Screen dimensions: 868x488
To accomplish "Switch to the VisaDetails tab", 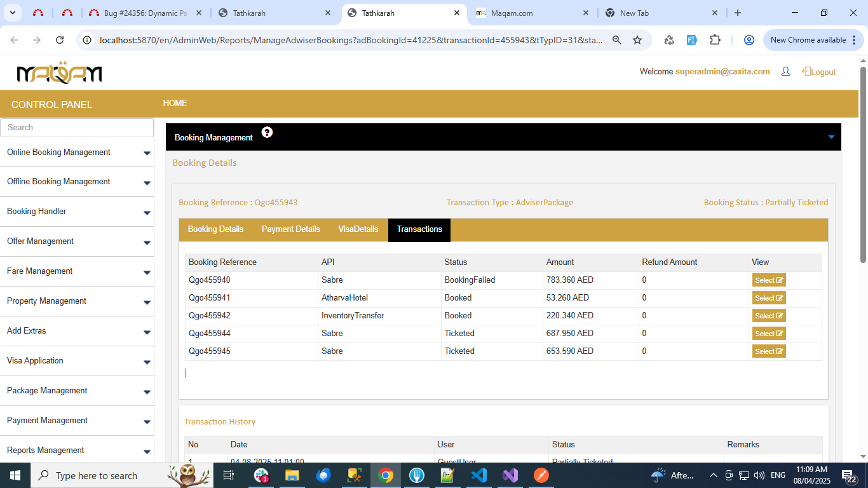I will pos(358,229).
